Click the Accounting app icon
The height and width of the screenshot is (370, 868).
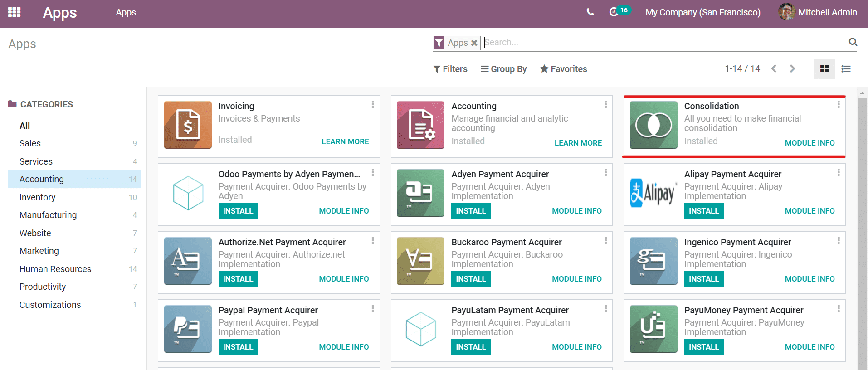pos(420,125)
